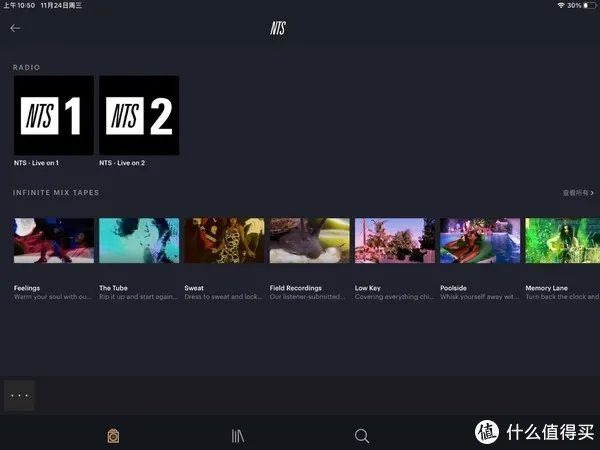
Task: Open the Poolside mixtape thumbnail
Action: pyautogui.click(x=480, y=240)
